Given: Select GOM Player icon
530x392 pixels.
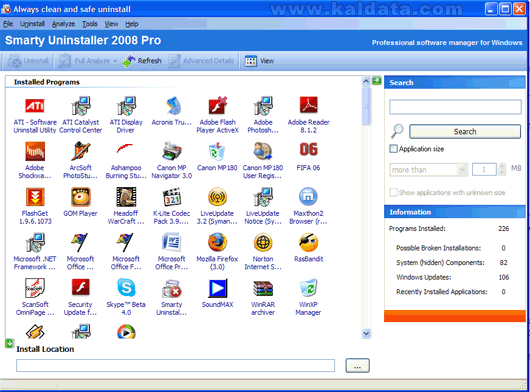Looking at the screenshot, I should (80, 197).
